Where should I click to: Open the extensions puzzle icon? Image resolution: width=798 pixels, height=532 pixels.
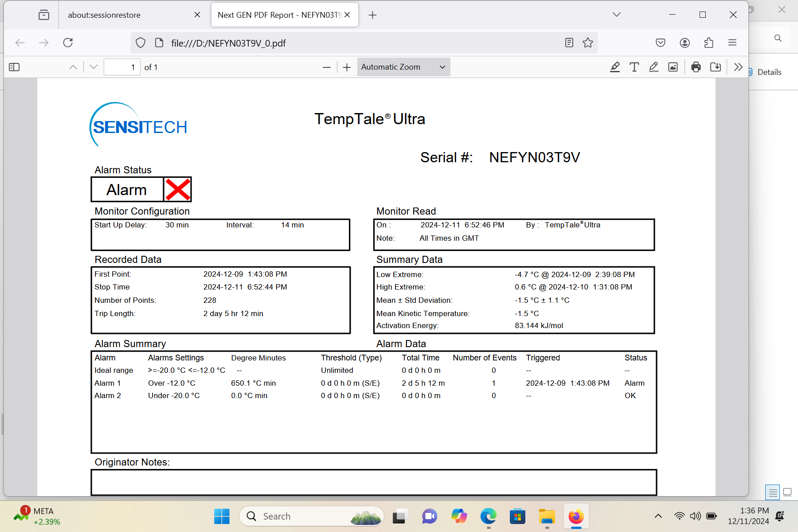pyautogui.click(x=708, y=43)
